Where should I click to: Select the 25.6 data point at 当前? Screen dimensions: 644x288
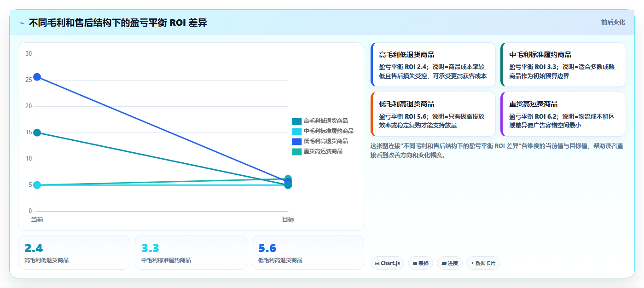(x=37, y=77)
